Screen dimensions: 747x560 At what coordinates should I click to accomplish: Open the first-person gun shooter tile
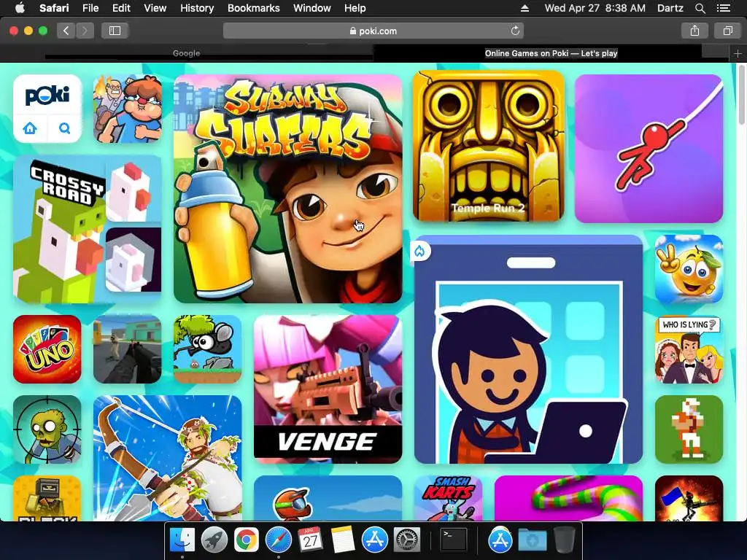(128, 349)
